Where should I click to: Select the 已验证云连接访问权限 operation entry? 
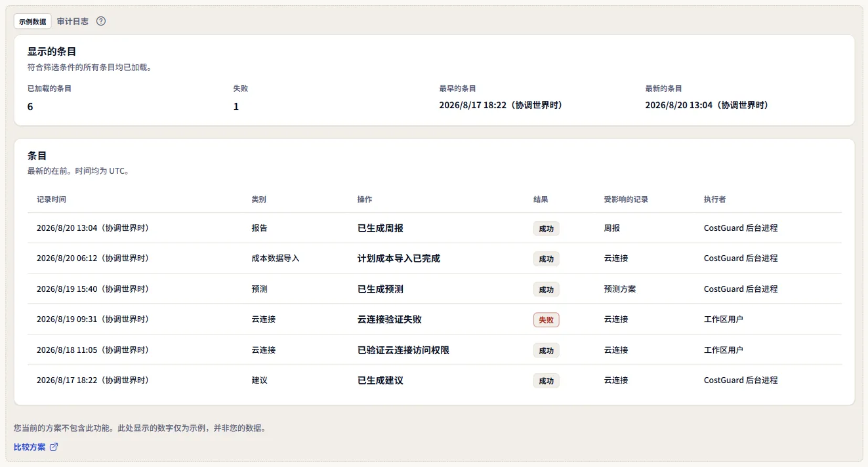[x=403, y=350]
